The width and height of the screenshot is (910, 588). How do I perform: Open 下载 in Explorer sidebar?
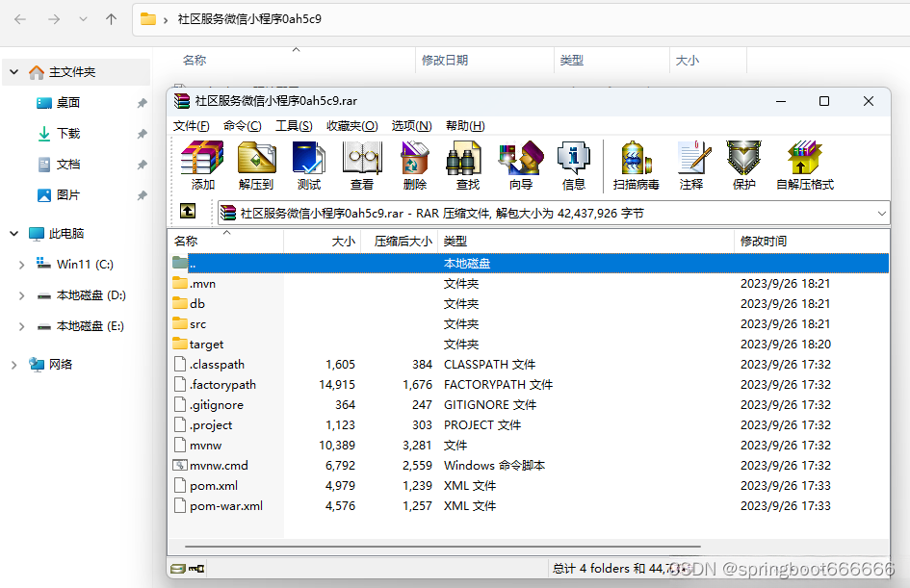tap(68, 134)
